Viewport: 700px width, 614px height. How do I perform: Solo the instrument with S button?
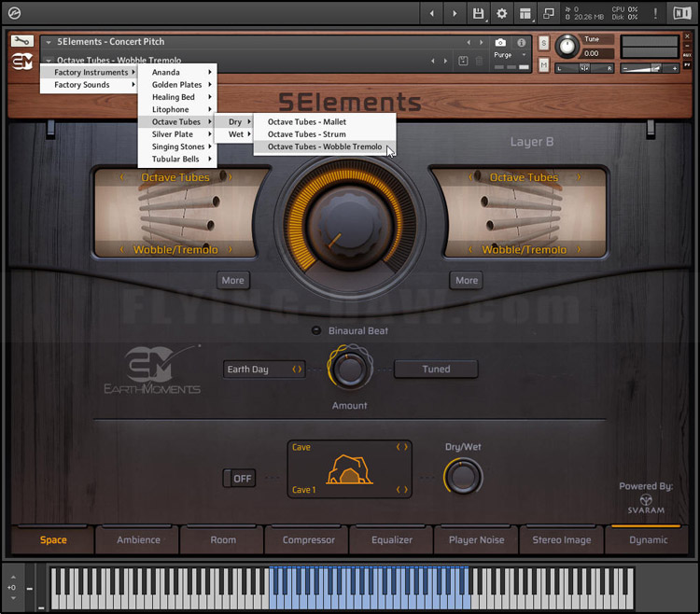(x=543, y=44)
